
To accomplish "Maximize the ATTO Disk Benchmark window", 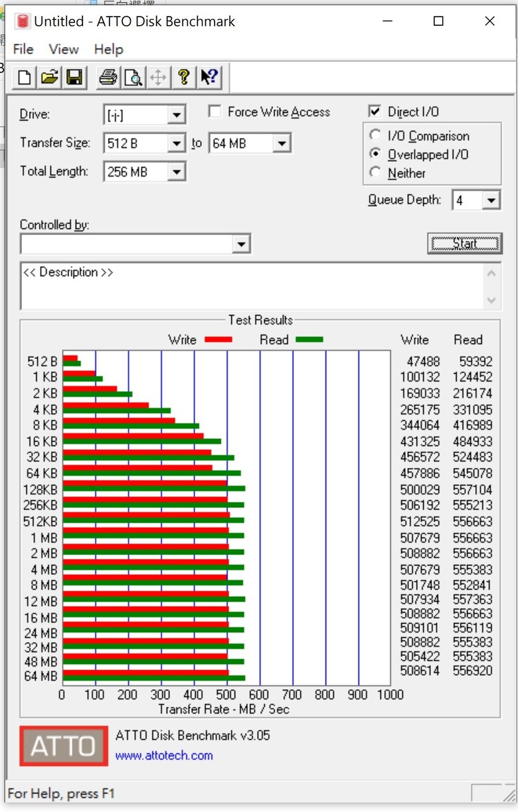I will (438, 21).
